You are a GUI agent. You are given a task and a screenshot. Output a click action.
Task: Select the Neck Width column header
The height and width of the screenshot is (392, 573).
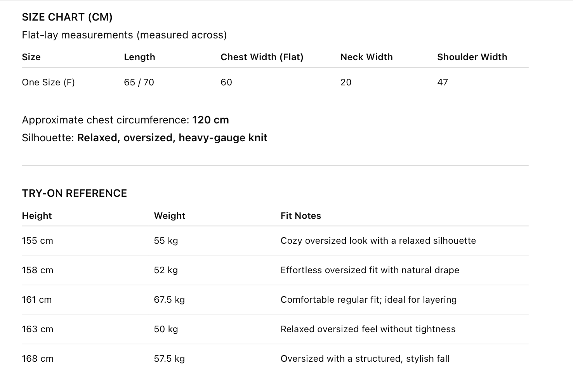pos(366,57)
